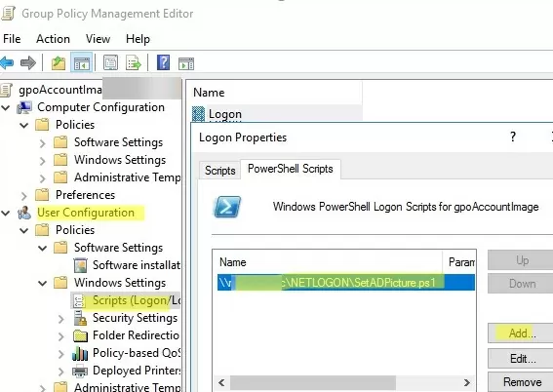Click the Deployed Printers printer icon
553x392 pixels.
coord(80,371)
